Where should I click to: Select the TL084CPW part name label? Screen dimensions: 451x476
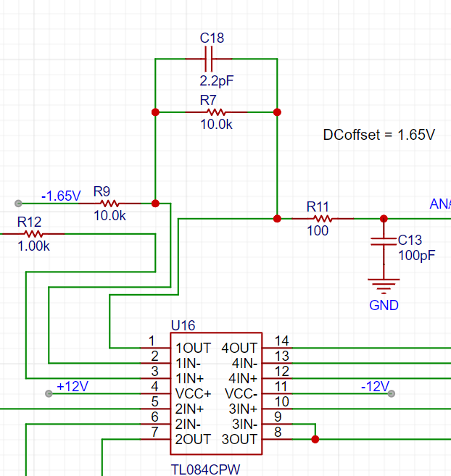pyautogui.click(x=205, y=469)
